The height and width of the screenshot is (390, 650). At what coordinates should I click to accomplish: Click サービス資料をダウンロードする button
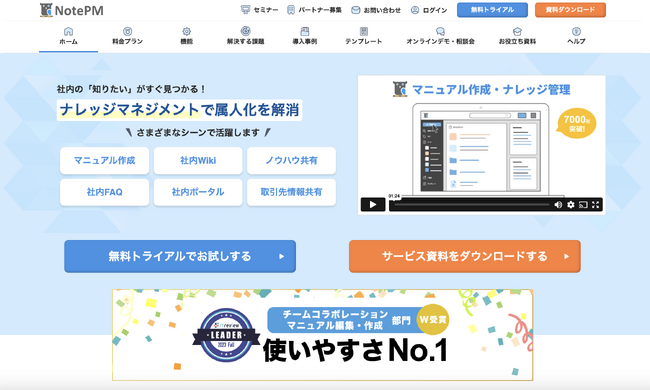(465, 256)
